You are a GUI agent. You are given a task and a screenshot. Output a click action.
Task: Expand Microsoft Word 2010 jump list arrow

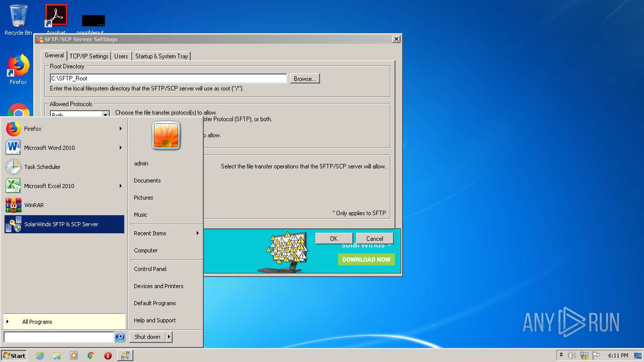(x=120, y=148)
